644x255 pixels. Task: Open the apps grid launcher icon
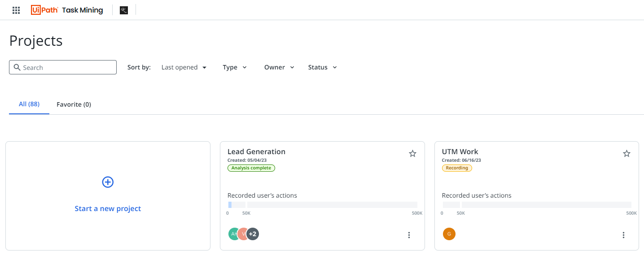point(16,10)
